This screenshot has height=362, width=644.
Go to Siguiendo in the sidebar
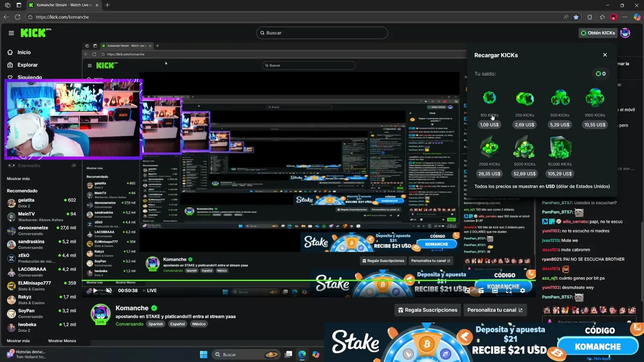click(x=25, y=78)
